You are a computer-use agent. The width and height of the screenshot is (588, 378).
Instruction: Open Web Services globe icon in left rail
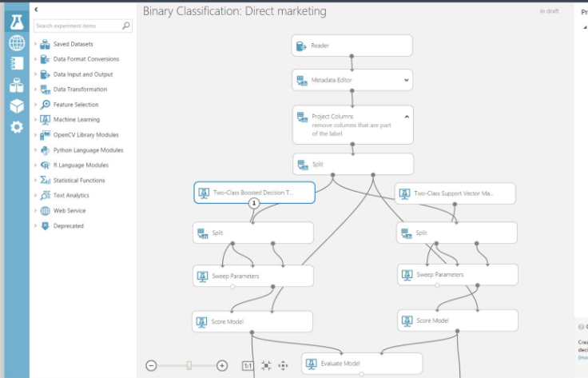point(16,43)
